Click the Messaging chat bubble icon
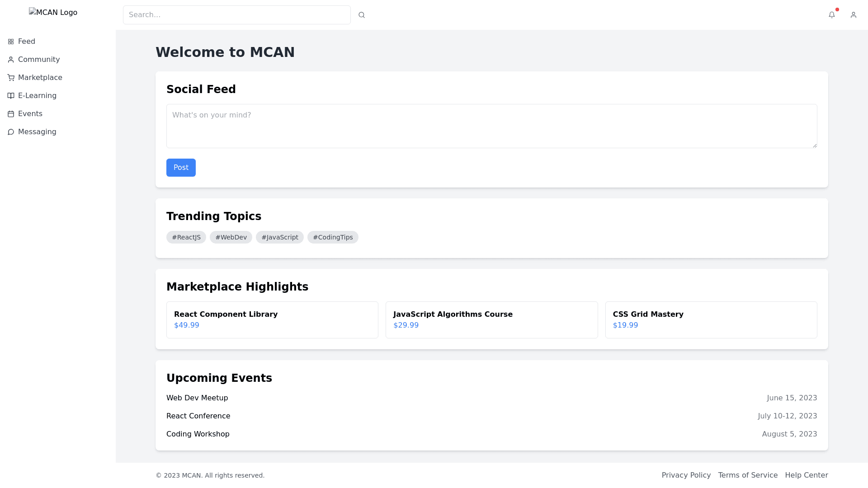Image resolution: width=868 pixels, height=488 pixels. (11, 132)
